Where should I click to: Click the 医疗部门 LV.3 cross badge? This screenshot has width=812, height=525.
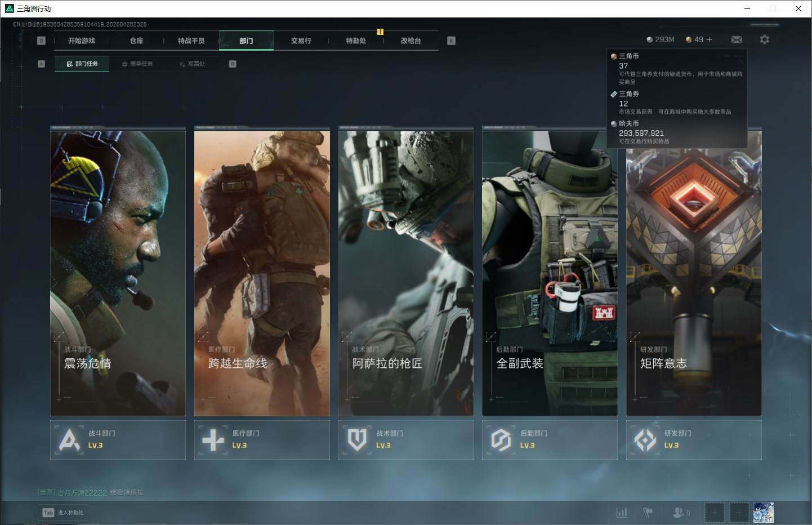(x=213, y=440)
